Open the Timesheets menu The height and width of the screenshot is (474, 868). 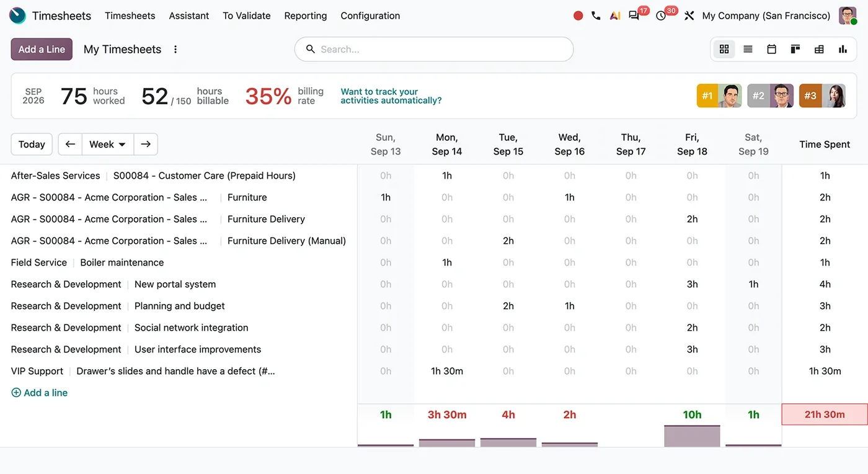[130, 16]
